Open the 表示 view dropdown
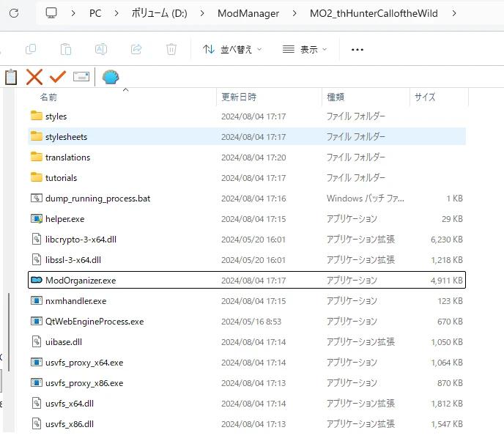This screenshot has width=504, height=441. 305,49
